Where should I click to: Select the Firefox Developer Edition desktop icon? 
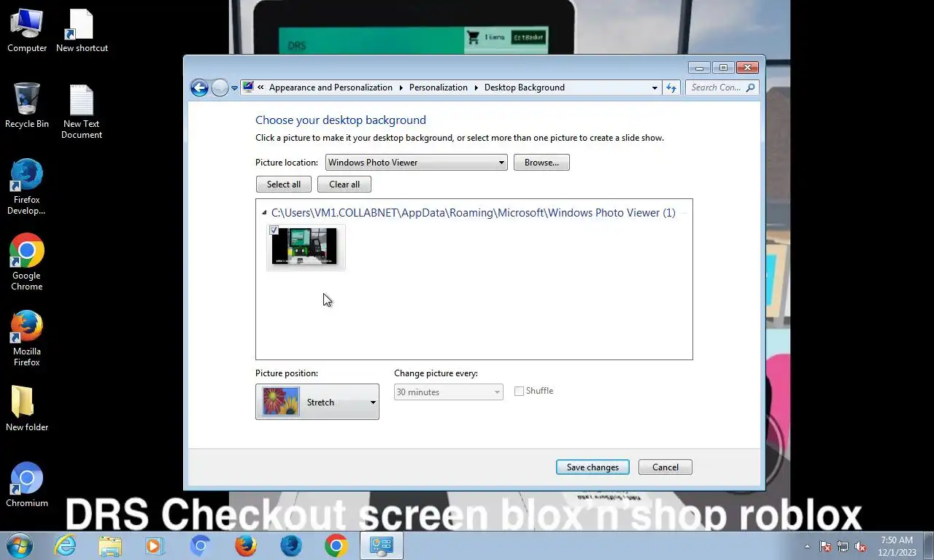coord(27,187)
